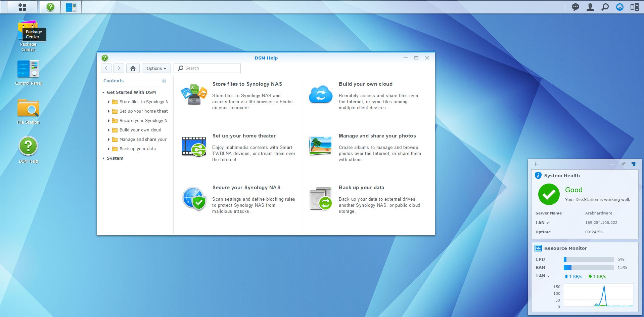The height and width of the screenshot is (317, 644).
Task: Click the Back up your data disk icon
Action: tap(321, 199)
